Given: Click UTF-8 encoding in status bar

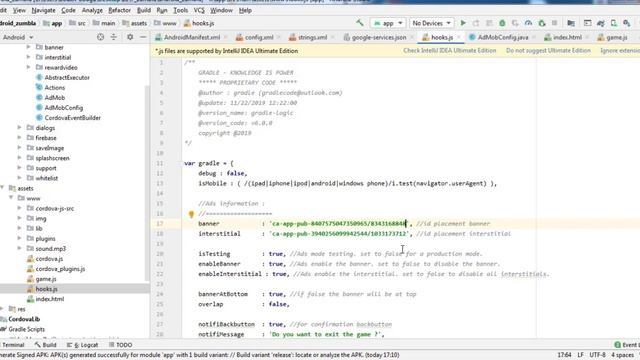Looking at the screenshot, I should (x=597, y=355).
